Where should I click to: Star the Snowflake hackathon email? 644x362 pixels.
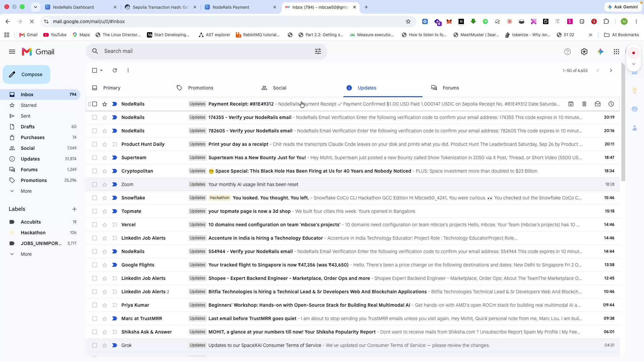click(105, 198)
